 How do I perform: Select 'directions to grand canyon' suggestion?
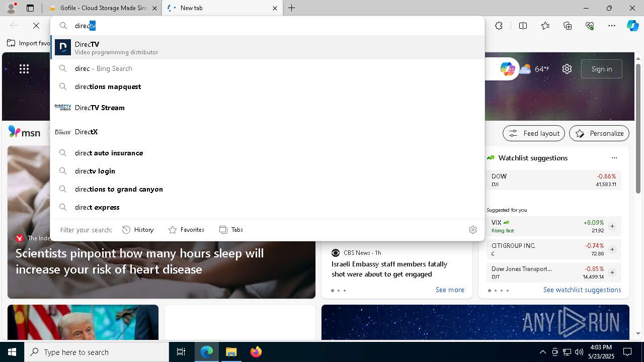click(x=267, y=189)
